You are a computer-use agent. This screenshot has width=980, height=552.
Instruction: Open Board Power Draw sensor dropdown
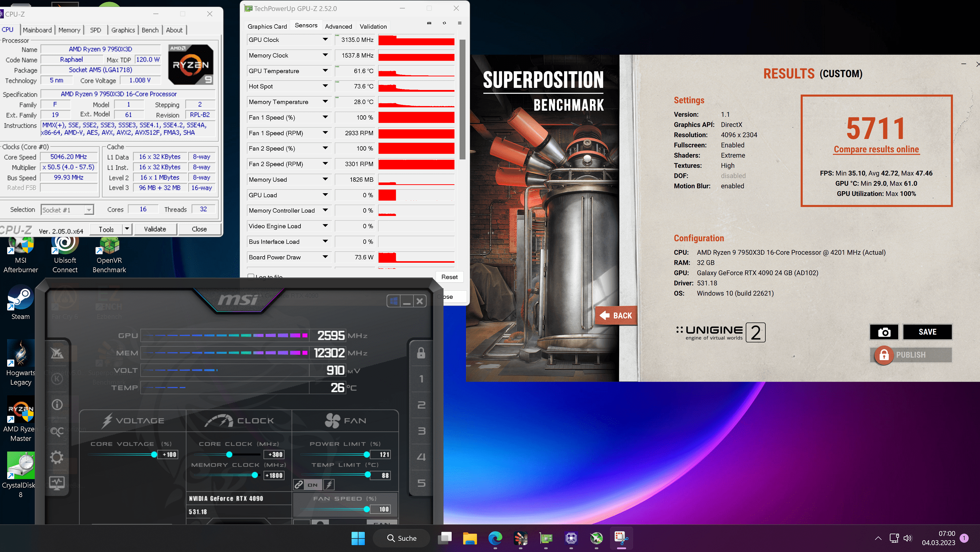point(325,257)
